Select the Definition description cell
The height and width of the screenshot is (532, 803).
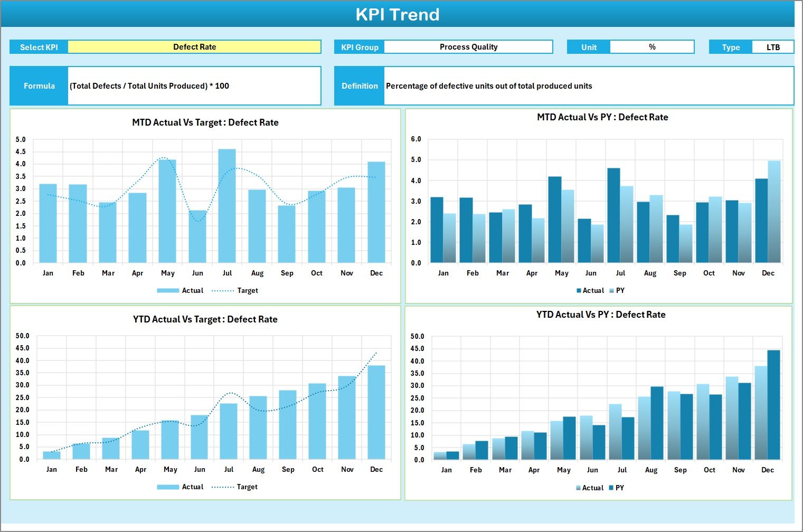pos(588,86)
